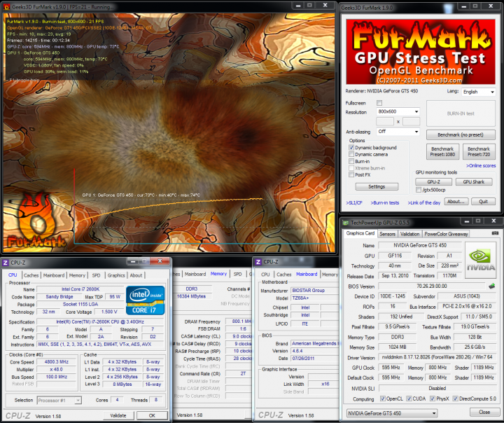Click the GPU-Z title bar icon

[x=346, y=223]
